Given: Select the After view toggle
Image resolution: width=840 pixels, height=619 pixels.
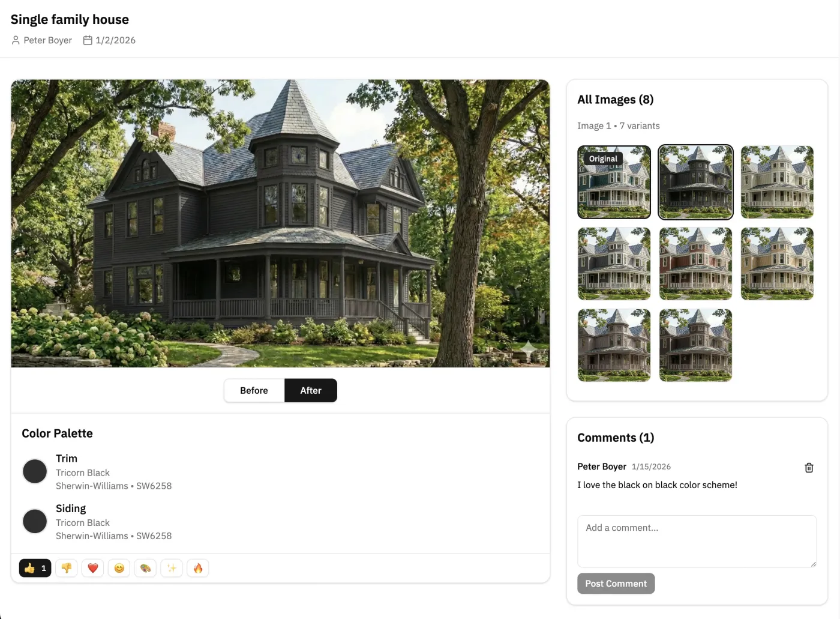Looking at the screenshot, I should (311, 390).
